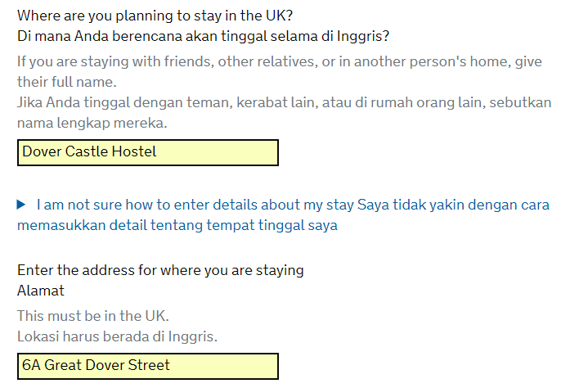
Task: Click '6A' in the address field
Action: click(x=31, y=366)
